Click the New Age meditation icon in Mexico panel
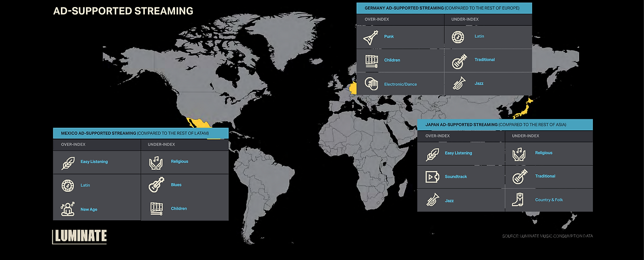Screen dimensions: 644x260 (67, 209)
